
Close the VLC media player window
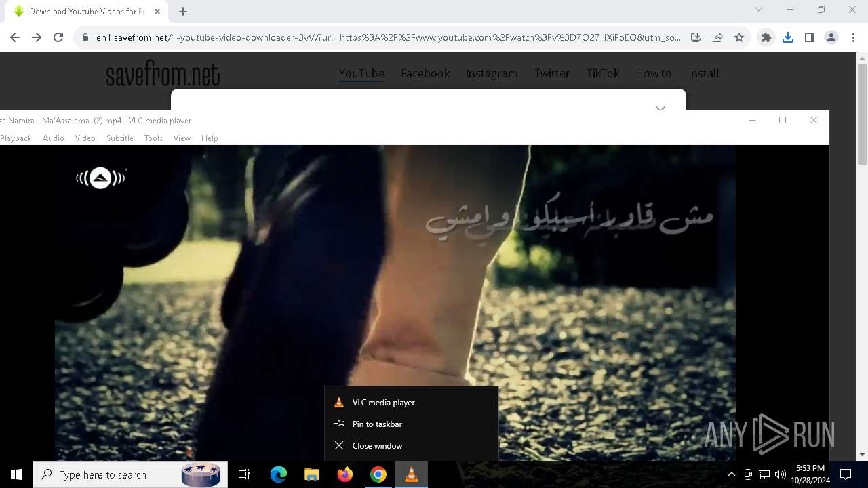(x=814, y=120)
